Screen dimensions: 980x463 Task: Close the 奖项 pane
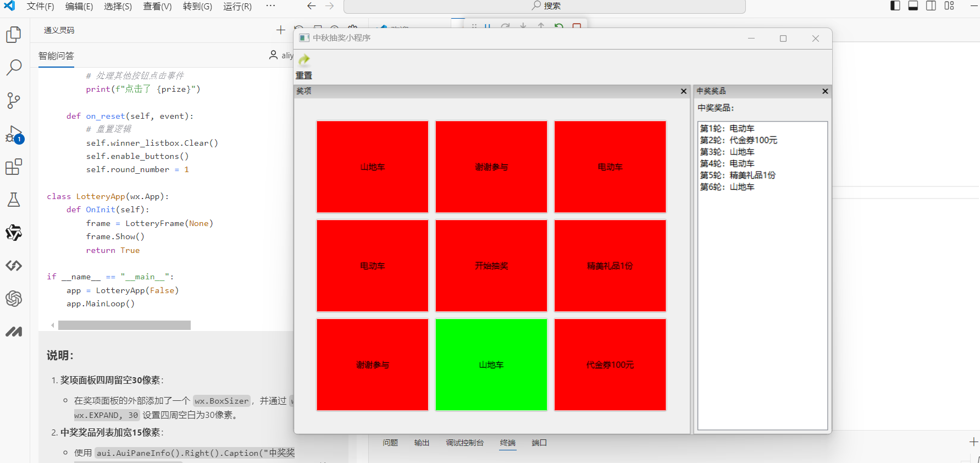pyautogui.click(x=684, y=91)
